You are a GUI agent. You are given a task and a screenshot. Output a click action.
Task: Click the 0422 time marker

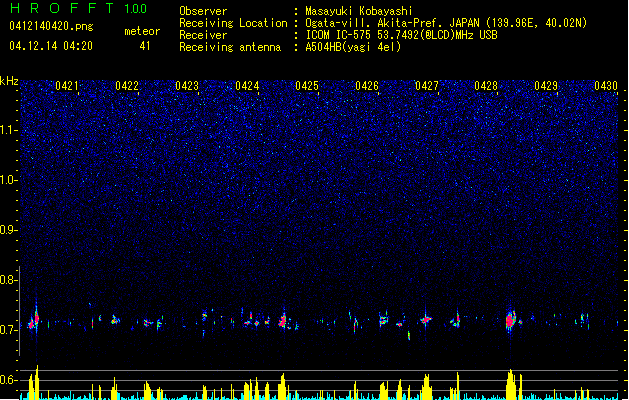[127, 86]
